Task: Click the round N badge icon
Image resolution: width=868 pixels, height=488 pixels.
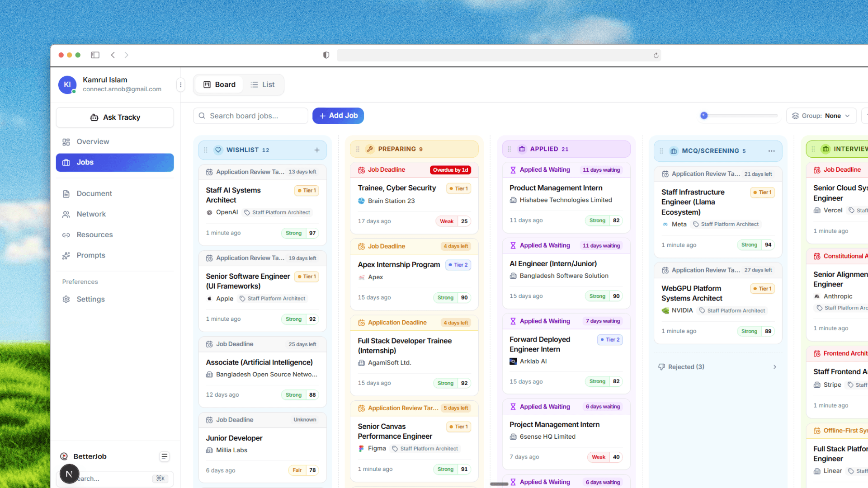Action: point(69,474)
